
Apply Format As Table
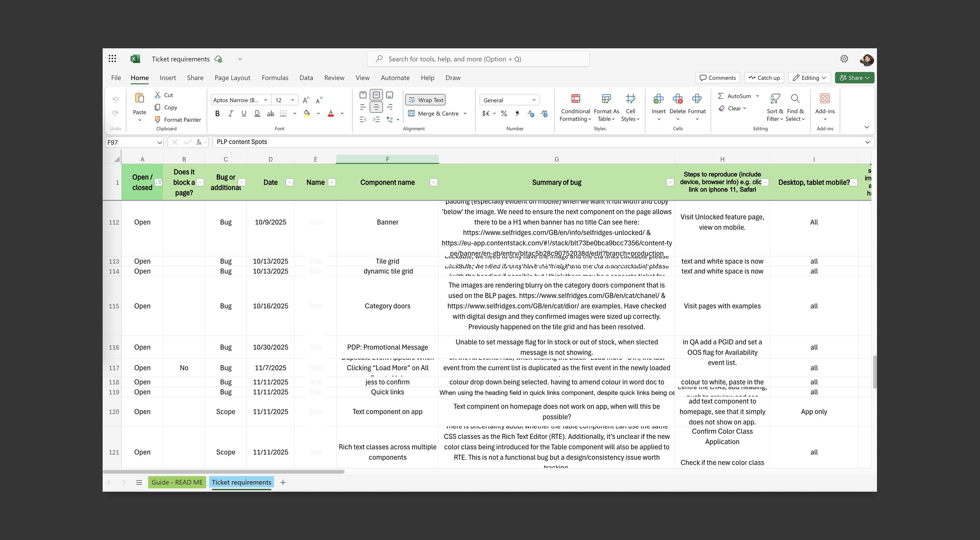pos(606,108)
